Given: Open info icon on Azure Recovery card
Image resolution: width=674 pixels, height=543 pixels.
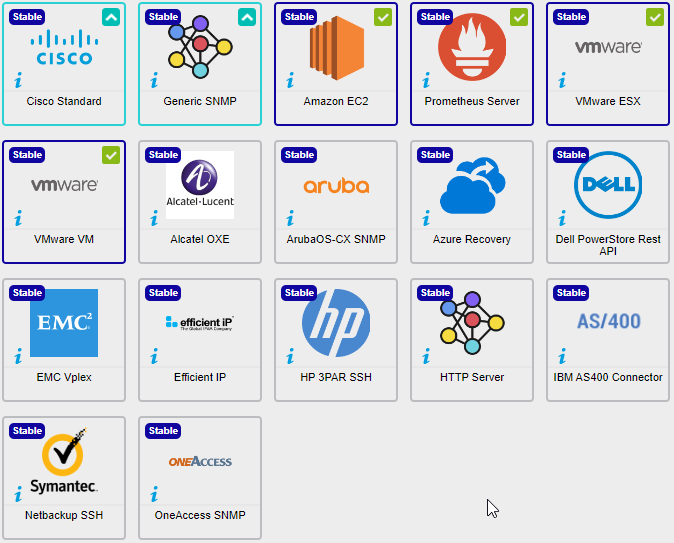Looking at the screenshot, I should click(426, 218).
